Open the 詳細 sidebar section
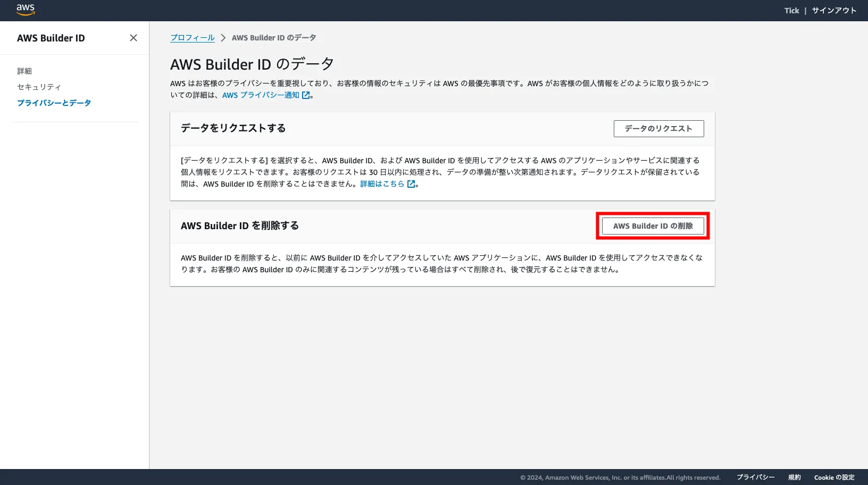The width and height of the screenshot is (868, 485). [24, 71]
